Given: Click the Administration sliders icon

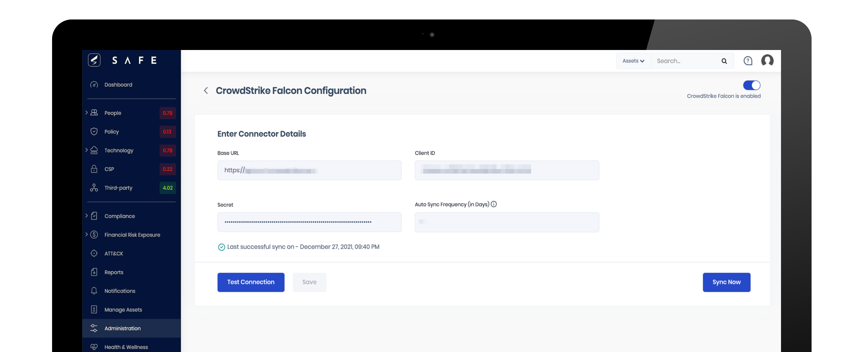Looking at the screenshot, I should (94, 328).
